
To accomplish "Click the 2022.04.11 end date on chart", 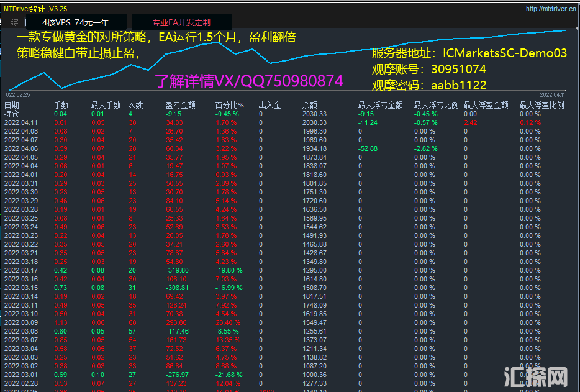I will (552, 95).
